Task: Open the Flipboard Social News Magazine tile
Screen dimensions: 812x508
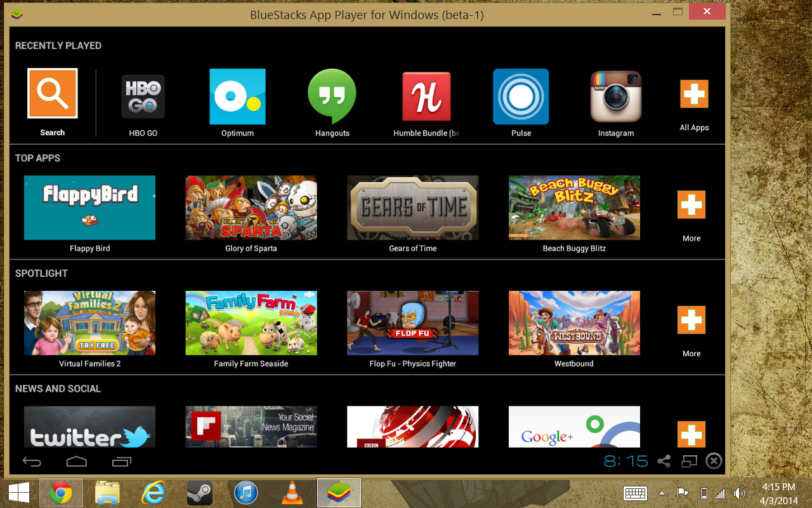Action: [x=251, y=427]
